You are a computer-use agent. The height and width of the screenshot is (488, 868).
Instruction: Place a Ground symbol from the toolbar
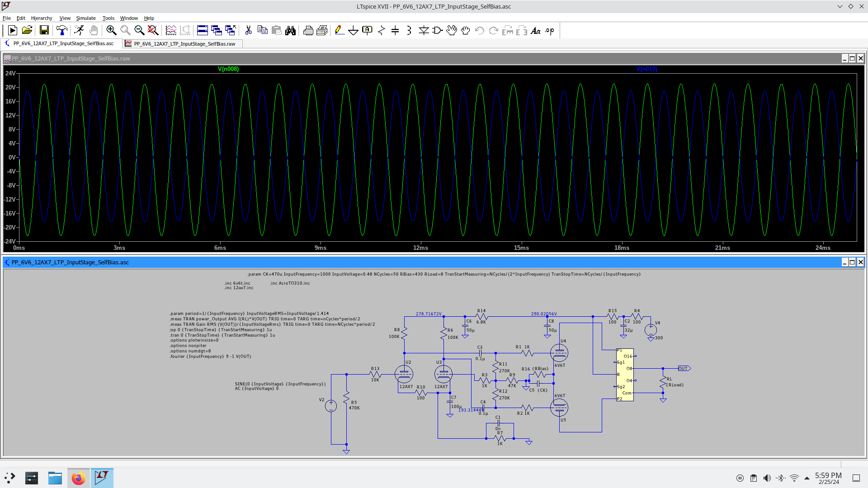(354, 30)
